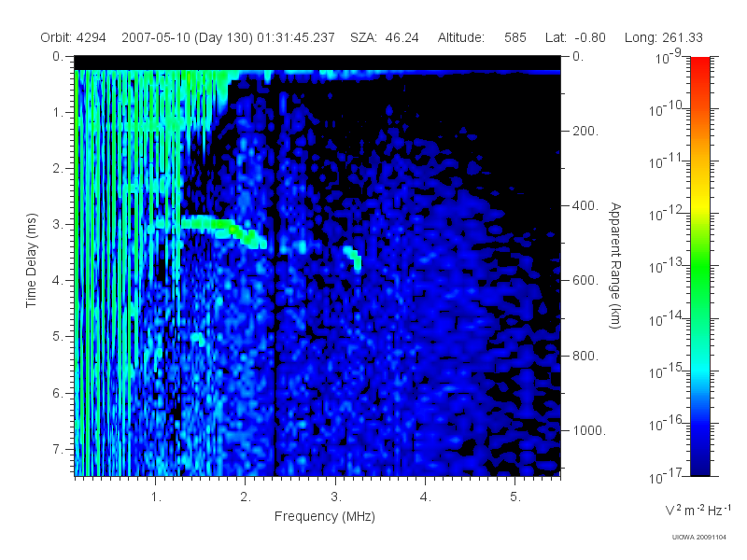
Task: Click the Lat: -0.80 header value
Action: 575,37
